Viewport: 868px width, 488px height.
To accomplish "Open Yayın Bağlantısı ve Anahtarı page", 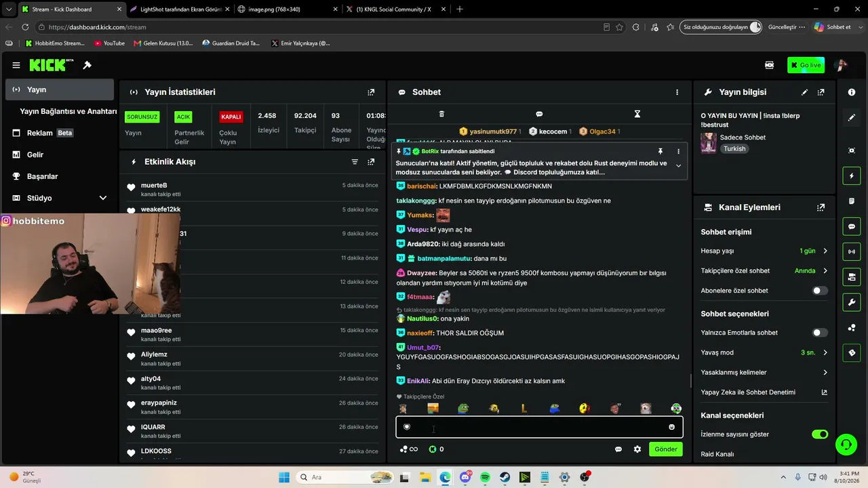I will pos(68,111).
